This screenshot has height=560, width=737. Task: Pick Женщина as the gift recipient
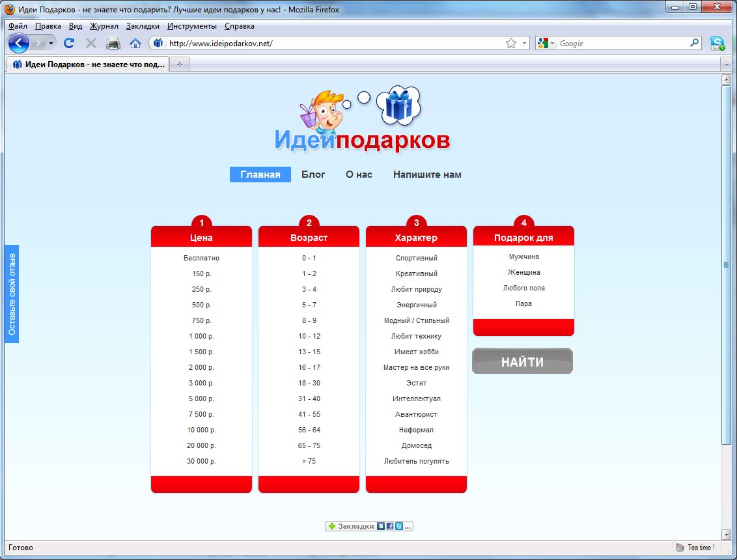coord(523,272)
